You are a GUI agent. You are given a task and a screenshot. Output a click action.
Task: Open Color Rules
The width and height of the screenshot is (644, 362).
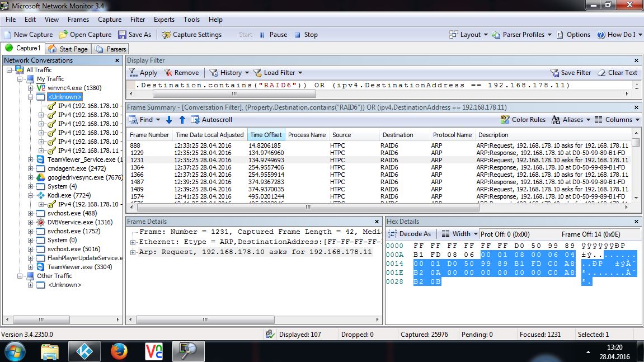[523, 120]
